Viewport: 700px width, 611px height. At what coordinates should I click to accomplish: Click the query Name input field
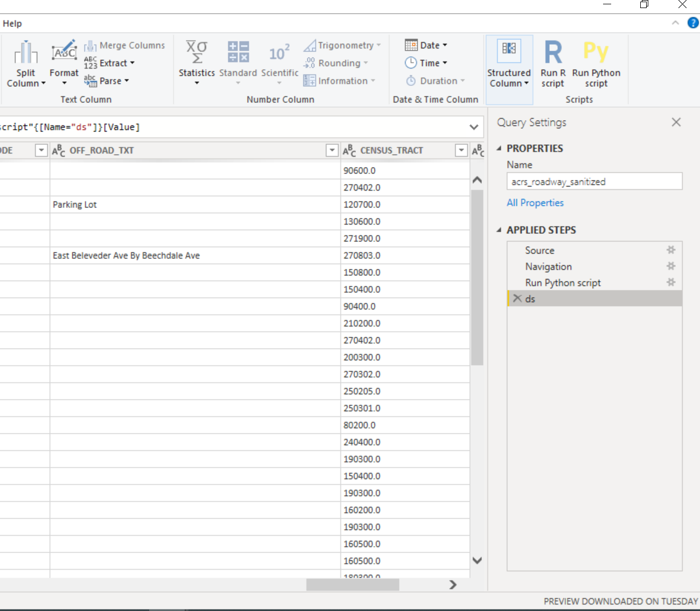pyautogui.click(x=594, y=182)
